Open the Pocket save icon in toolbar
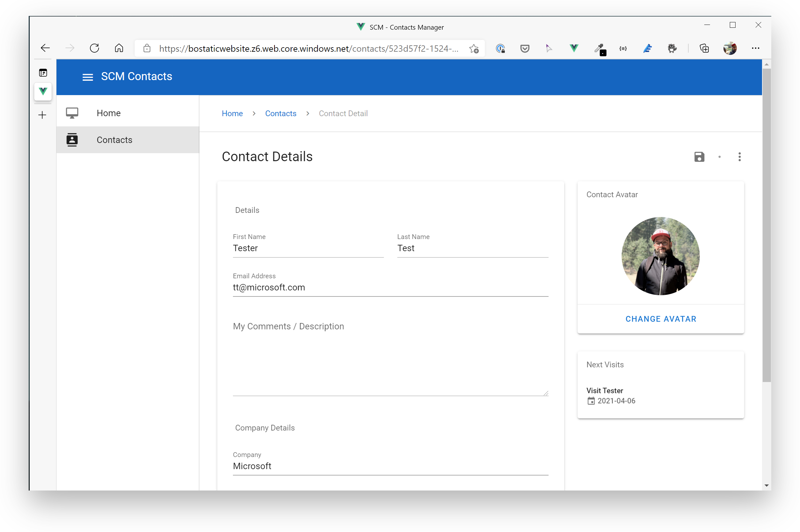Image resolution: width=800 pixels, height=532 pixels. [525, 48]
